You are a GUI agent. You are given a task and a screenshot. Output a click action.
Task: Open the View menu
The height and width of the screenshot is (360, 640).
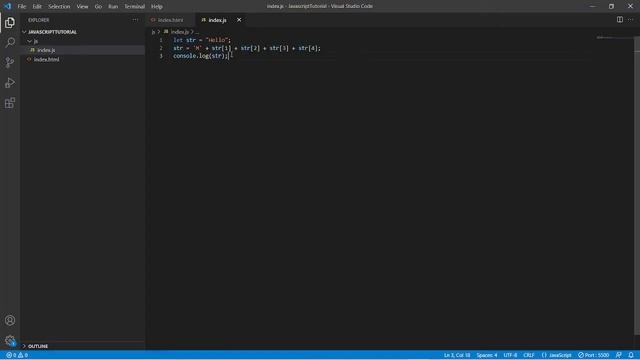[82, 7]
